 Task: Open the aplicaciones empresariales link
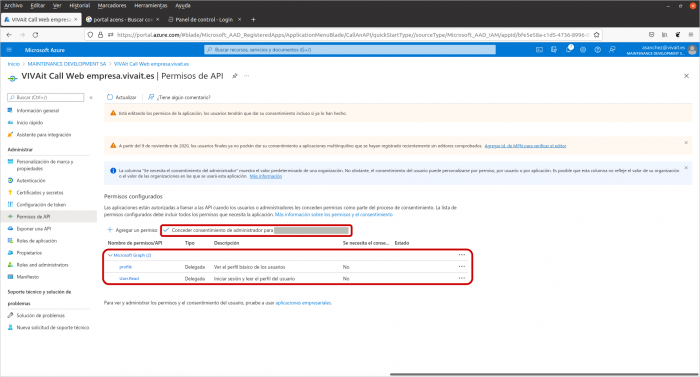pyautogui.click(x=303, y=303)
